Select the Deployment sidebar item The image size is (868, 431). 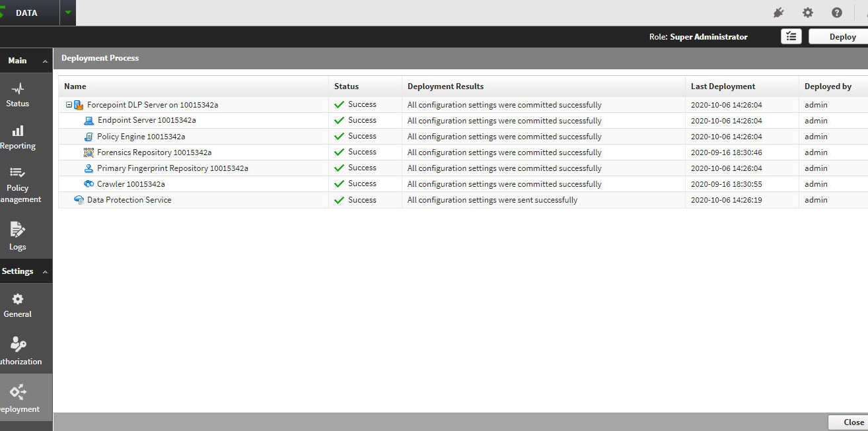click(x=18, y=399)
